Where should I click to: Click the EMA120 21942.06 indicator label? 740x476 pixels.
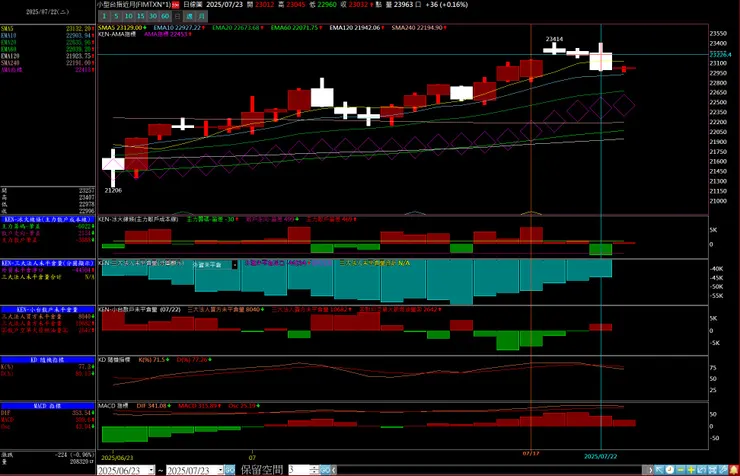coord(355,28)
